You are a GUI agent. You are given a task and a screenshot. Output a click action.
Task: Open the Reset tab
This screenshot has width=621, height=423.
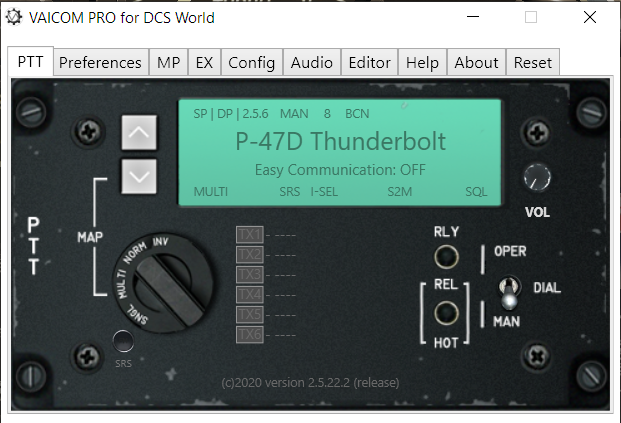(533, 63)
